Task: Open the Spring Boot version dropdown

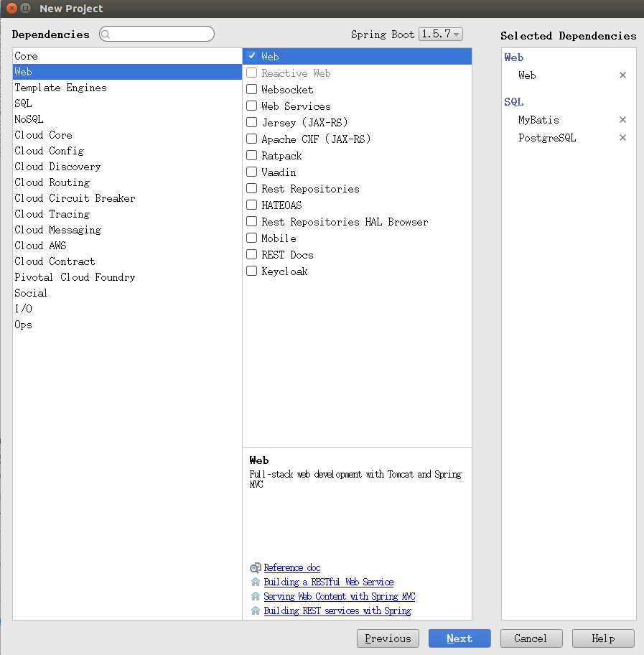Action: tap(441, 34)
